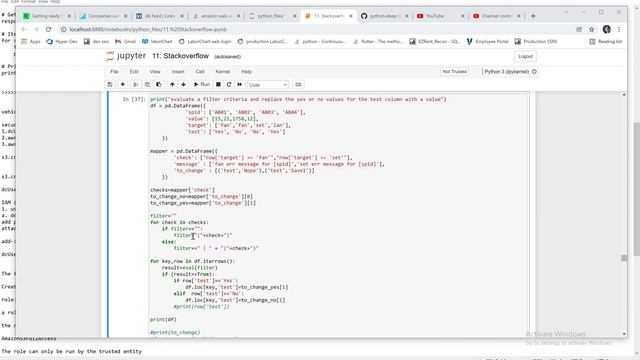
Task: Restart kernel and run all cells
Action: pyautogui.click(x=240, y=84)
